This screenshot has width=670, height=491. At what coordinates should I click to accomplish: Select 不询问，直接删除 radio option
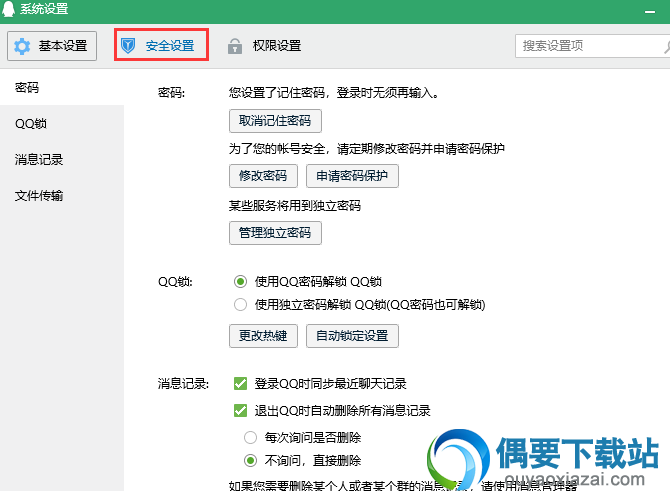[250, 461]
